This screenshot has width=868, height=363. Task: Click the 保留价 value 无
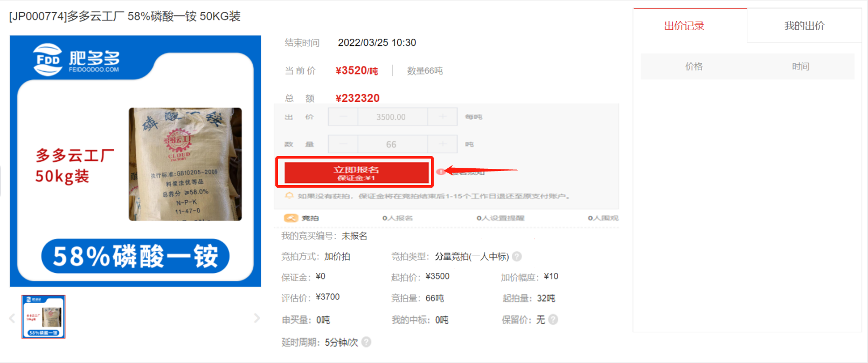pyautogui.click(x=540, y=320)
